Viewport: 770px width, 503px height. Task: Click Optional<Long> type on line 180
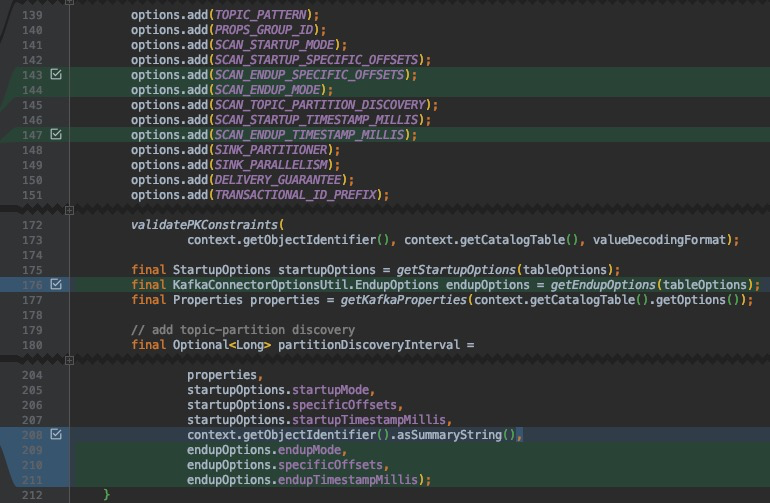(221, 345)
